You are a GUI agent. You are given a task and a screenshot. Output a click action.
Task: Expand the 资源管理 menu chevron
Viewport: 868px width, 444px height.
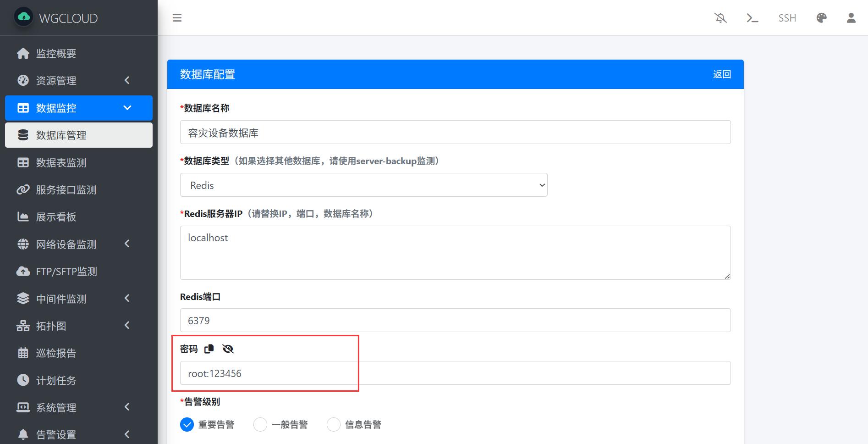[x=127, y=80]
